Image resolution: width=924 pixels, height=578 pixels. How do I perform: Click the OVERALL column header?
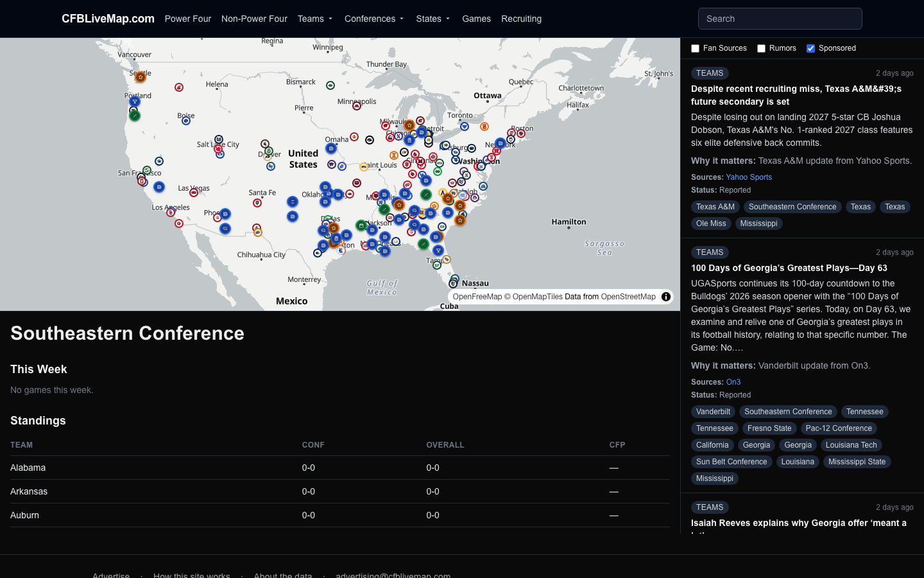[445, 445]
